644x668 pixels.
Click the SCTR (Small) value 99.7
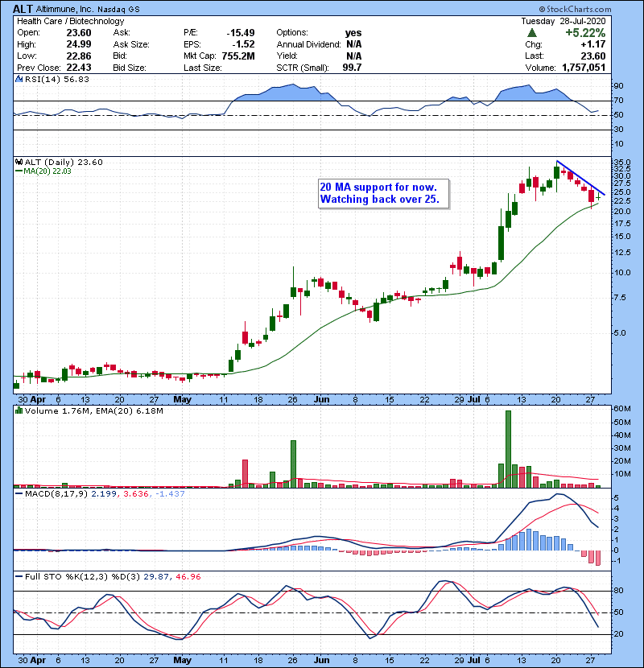pyautogui.click(x=352, y=68)
